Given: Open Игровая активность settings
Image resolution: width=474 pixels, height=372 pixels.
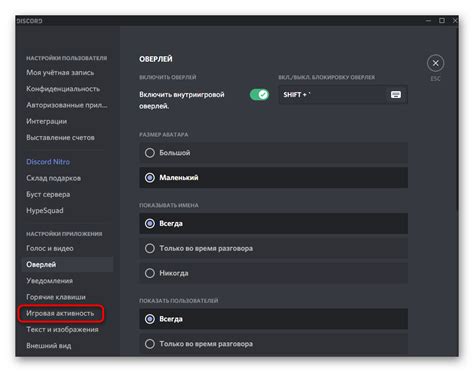Looking at the screenshot, I should pos(60,313).
